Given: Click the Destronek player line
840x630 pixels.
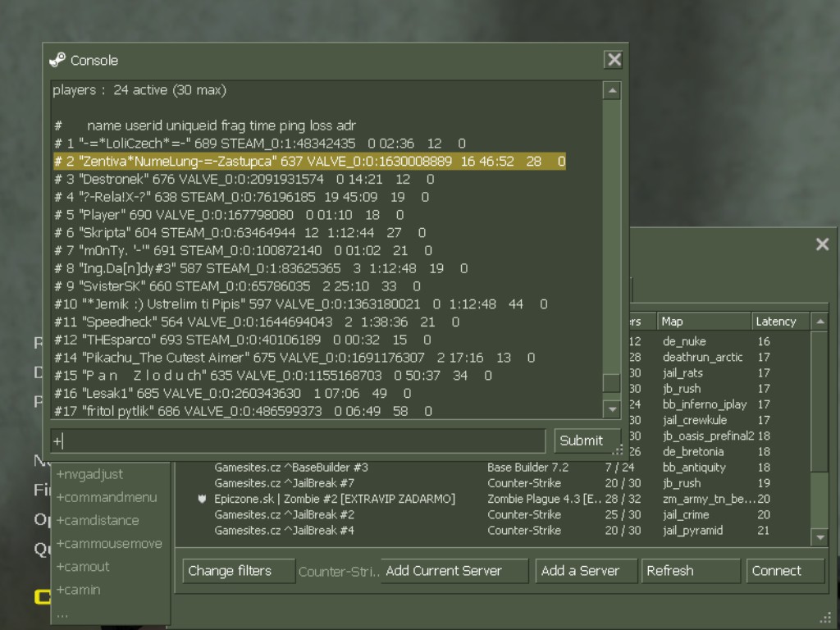Looking at the screenshot, I should [x=244, y=179].
